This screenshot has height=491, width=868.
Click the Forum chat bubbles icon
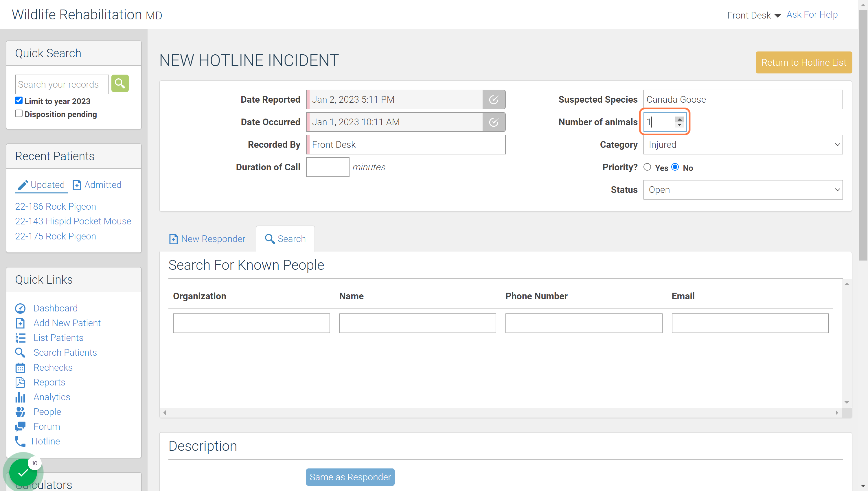pos(20,427)
